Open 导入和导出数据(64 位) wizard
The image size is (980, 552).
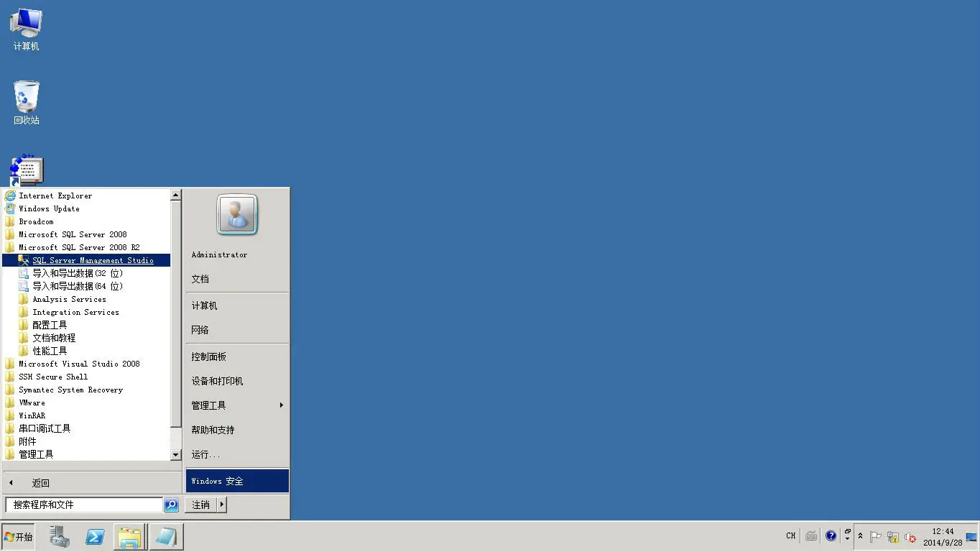[x=86, y=286]
